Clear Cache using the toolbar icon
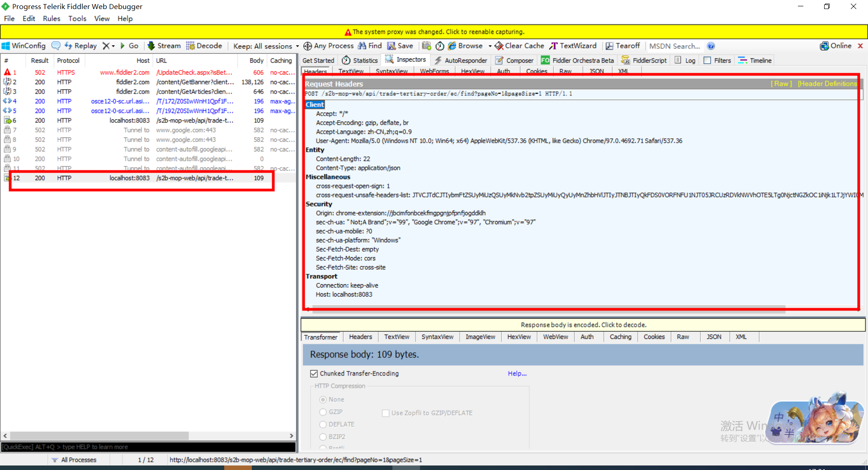The image size is (868, 470). point(519,46)
